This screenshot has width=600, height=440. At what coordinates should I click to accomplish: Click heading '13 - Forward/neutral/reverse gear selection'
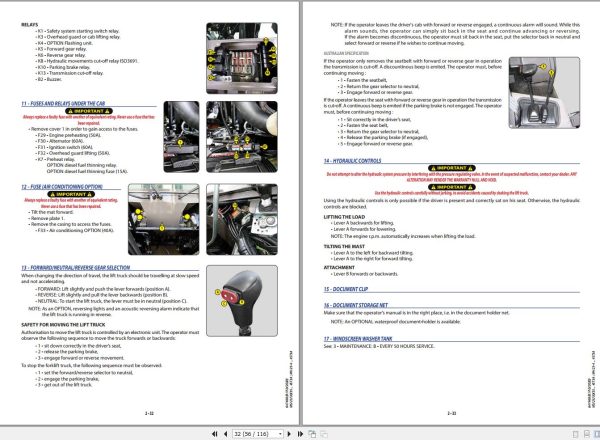76,267
